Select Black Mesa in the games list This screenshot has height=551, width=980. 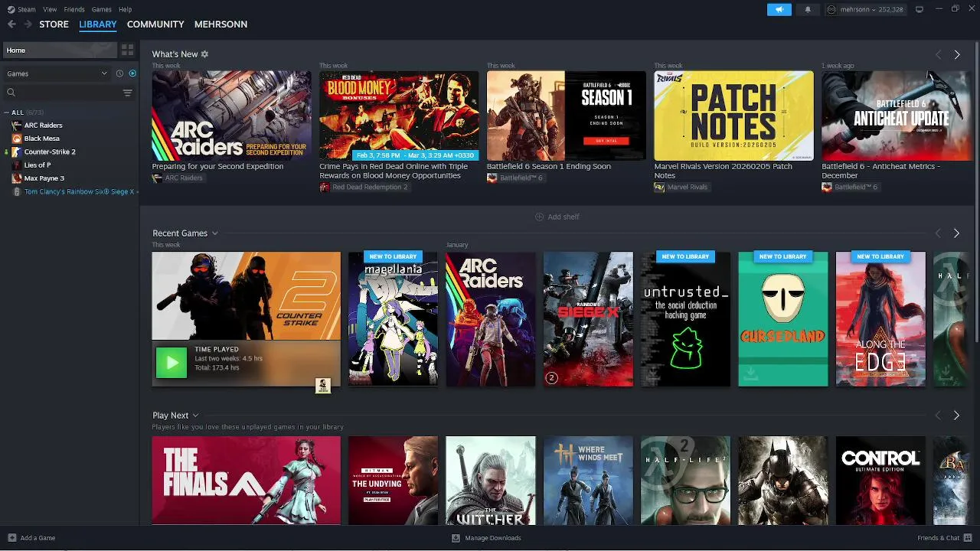pos(41,139)
